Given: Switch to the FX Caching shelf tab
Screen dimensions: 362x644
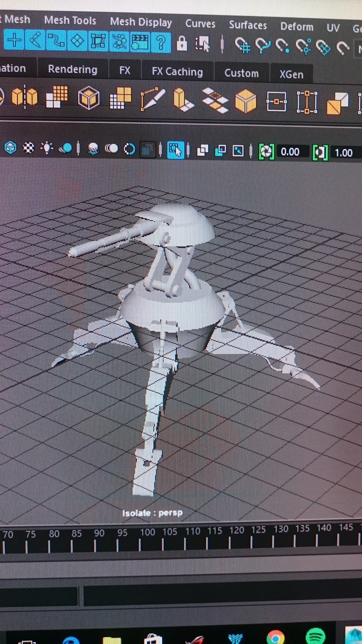Looking at the screenshot, I should [177, 72].
